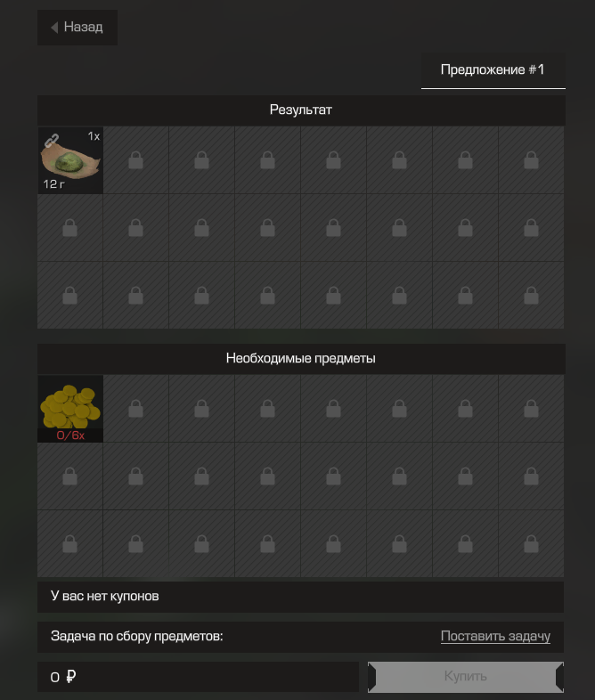Click the Результат section header
The height and width of the screenshot is (700, 595).
coord(301,110)
